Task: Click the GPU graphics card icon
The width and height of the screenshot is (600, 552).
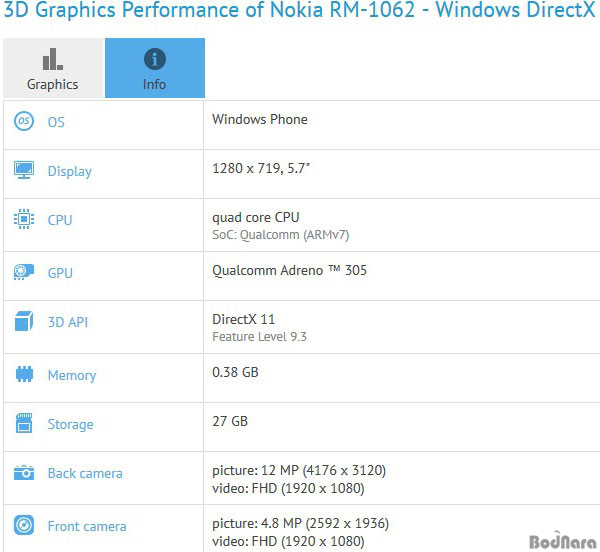Action: [24, 272]
